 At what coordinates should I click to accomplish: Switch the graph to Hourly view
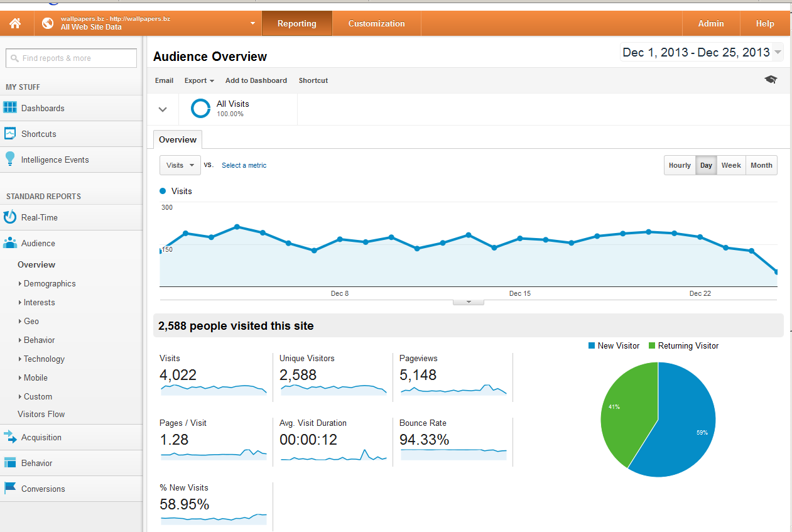click(x=680, y=165)
